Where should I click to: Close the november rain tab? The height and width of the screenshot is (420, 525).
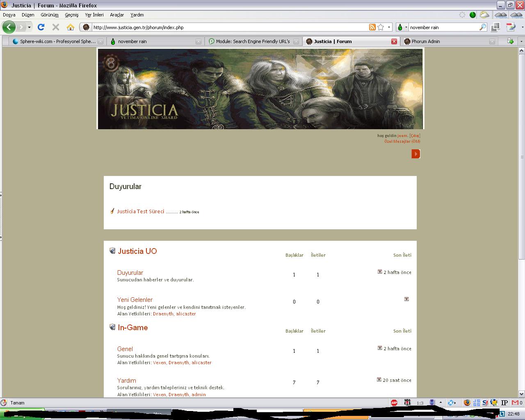pyautogui.click(x=199, y=41)
